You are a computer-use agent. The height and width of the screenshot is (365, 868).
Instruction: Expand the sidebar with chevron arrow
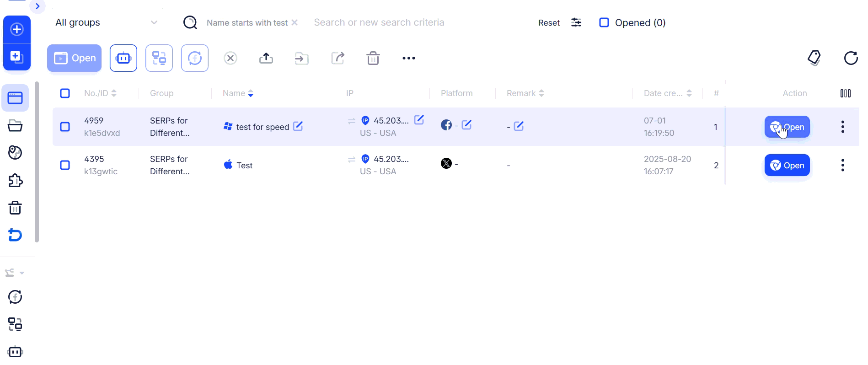(38, 6)
